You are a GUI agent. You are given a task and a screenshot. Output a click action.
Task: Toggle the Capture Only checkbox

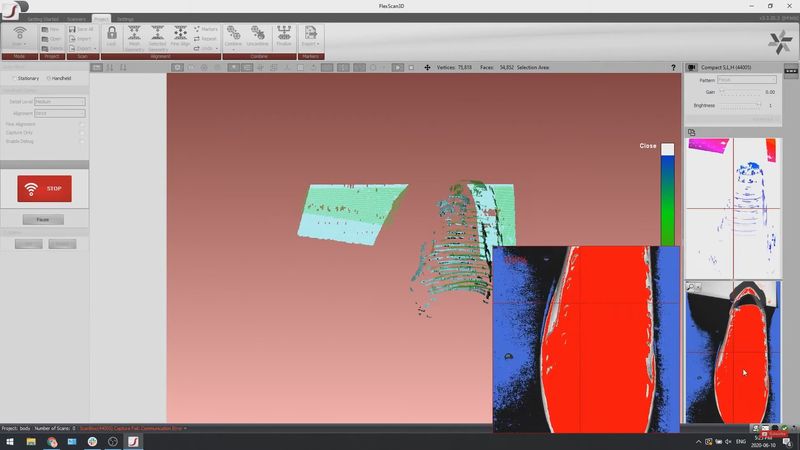(x=81, y=132)
